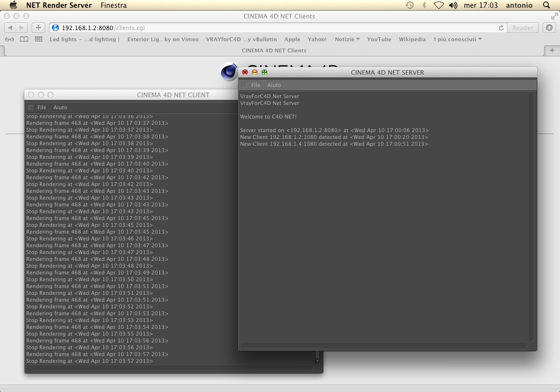Click the Rendering frame 468 at 17:03:57 line
Viewport: 560px width, 392px height.
click(97, 354)
